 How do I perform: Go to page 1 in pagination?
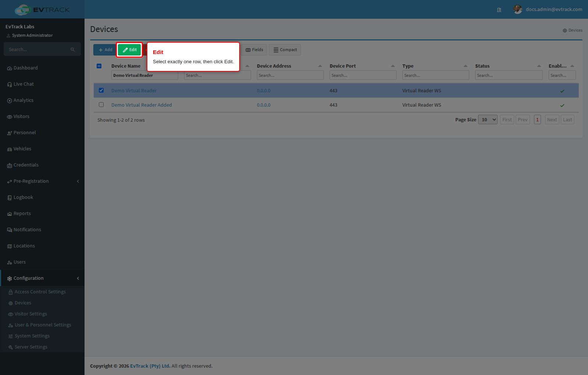(x=537, y=119)
